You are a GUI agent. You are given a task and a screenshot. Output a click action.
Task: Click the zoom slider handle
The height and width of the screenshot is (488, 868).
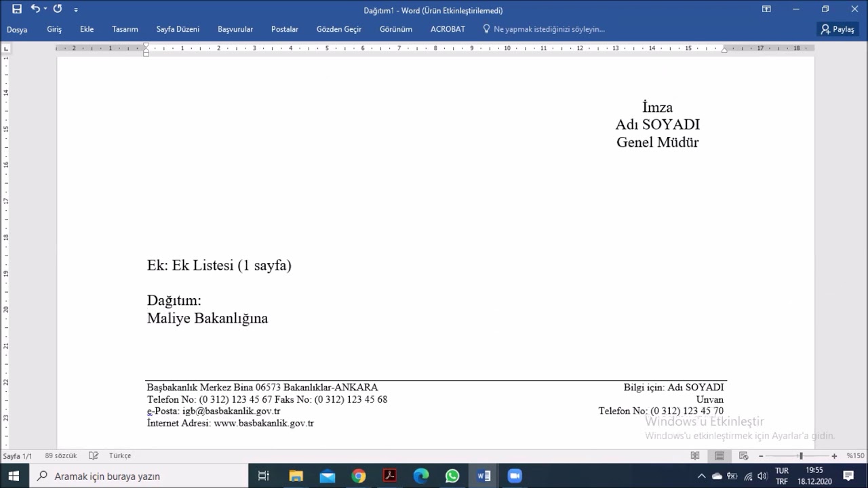pyautogui.click(x=801, y=456)
